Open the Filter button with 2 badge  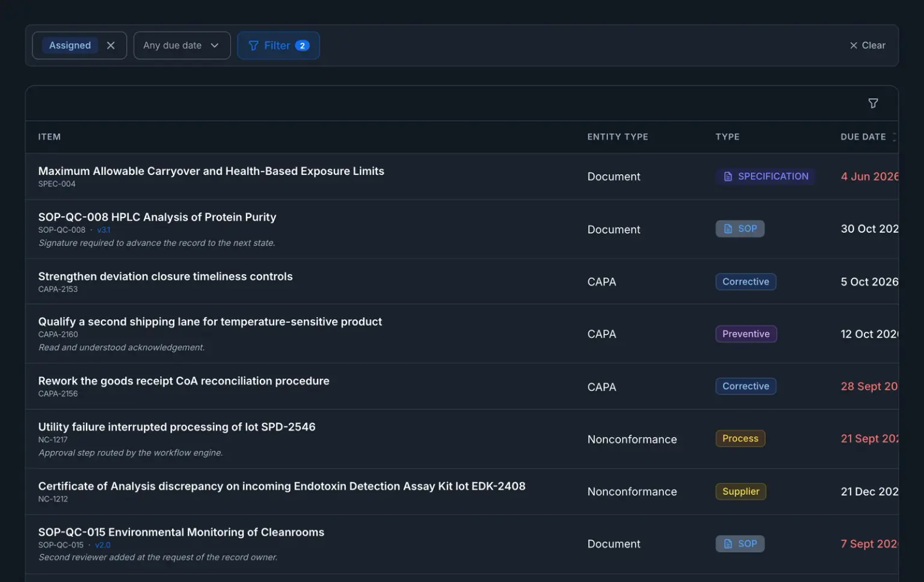tap(279, 46)
